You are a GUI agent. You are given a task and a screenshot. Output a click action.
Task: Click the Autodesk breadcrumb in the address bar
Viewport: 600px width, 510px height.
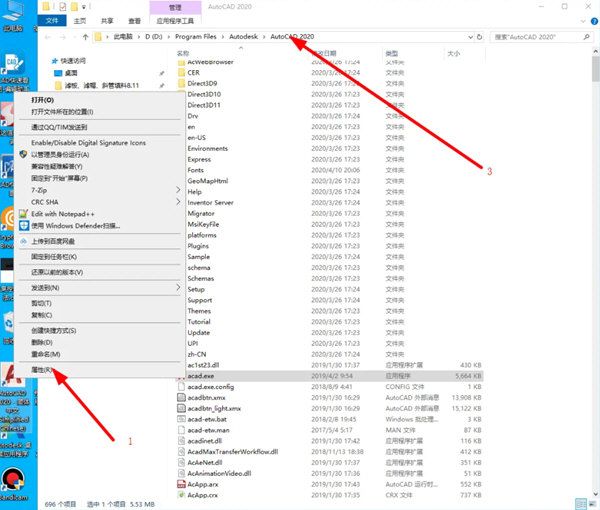[x=243, y=37]
